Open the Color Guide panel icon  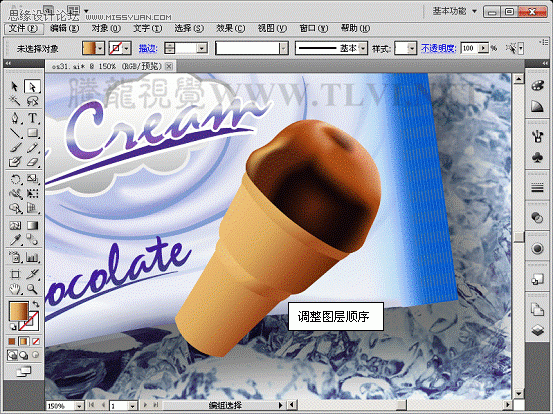537,106
